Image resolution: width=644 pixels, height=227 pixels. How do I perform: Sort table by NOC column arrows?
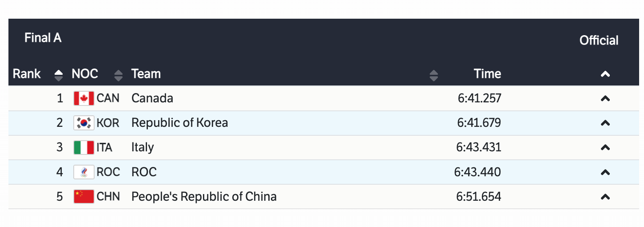[x=118, y=75]
